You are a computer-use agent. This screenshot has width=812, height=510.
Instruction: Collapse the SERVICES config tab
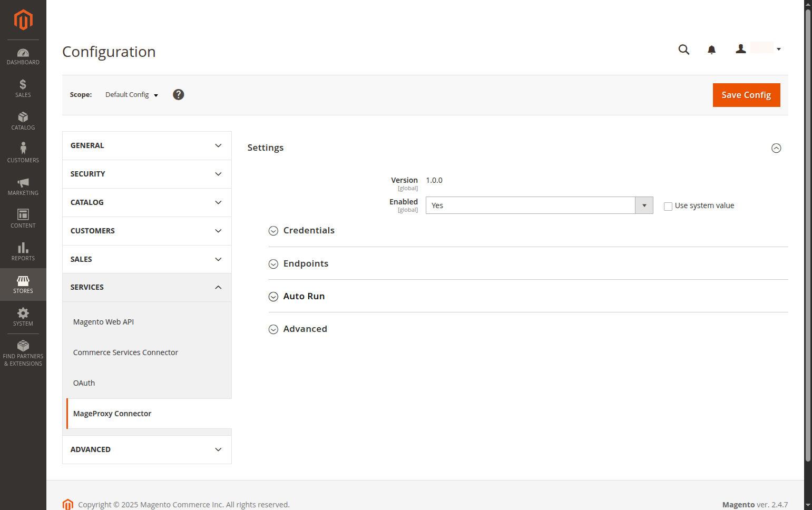(147, 287)
